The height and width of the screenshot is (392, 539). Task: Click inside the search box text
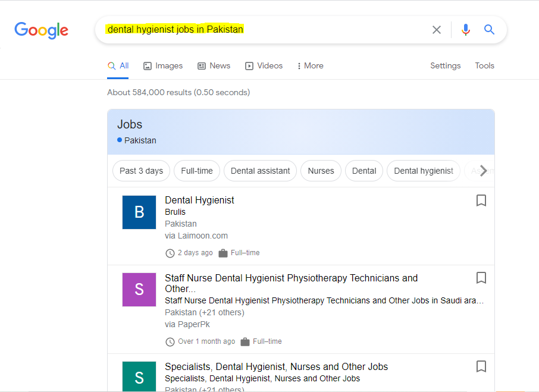click(x=176, y=30)
